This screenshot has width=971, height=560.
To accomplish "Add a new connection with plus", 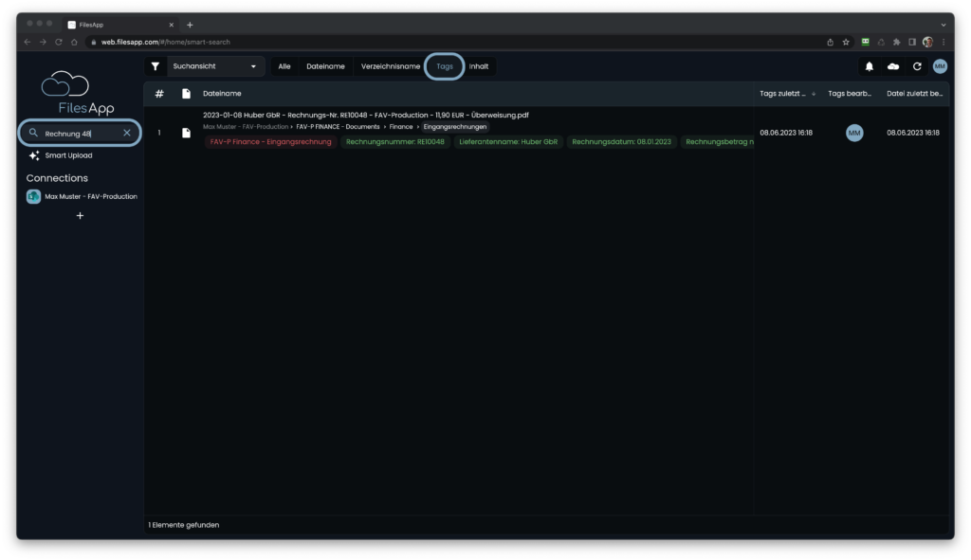I will click(x=80, y=216).
